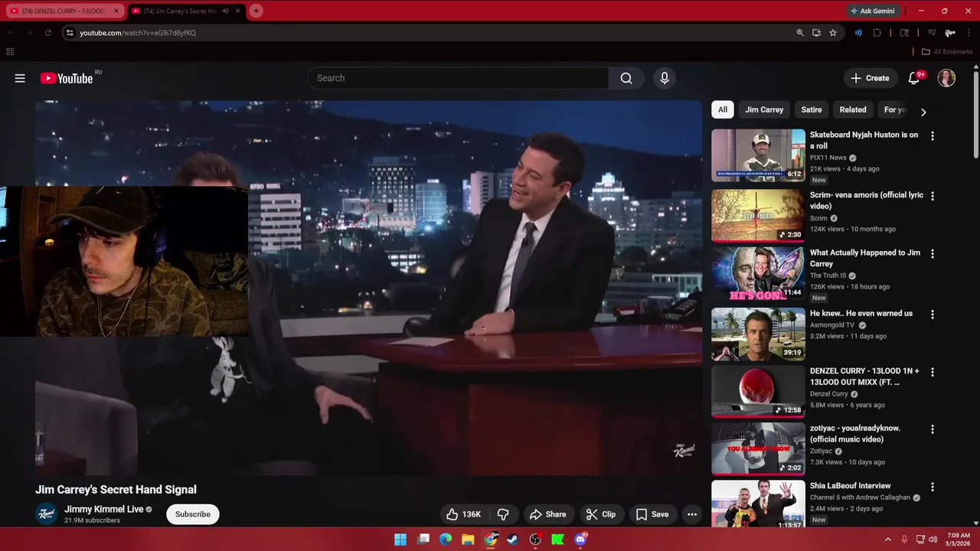Open the Jimmy Kimmel Live channel name
980x551 pixels.
click(x=104, y=509)
